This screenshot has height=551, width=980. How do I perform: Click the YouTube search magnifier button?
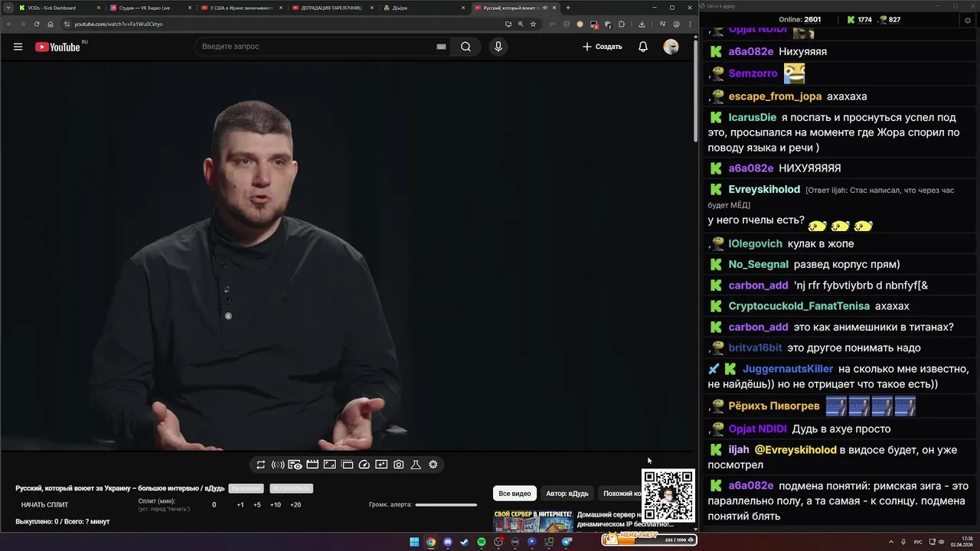pyautogui.click(x=465, y=47)
